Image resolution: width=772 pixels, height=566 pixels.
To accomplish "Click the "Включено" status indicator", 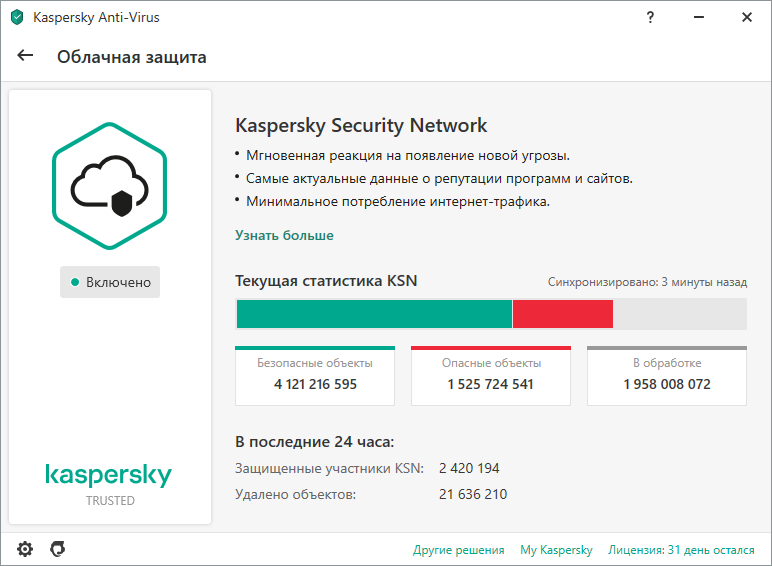I will (x=110, y=282).
